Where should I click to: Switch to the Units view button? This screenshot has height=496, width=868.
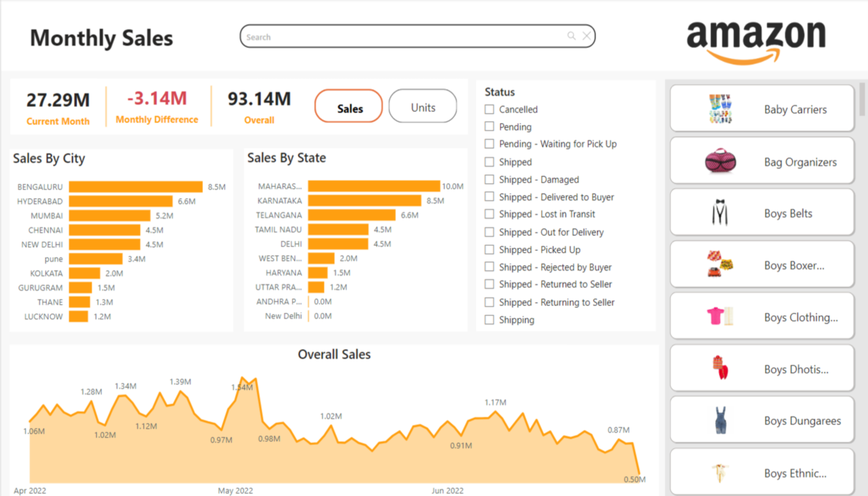[423, 107]
